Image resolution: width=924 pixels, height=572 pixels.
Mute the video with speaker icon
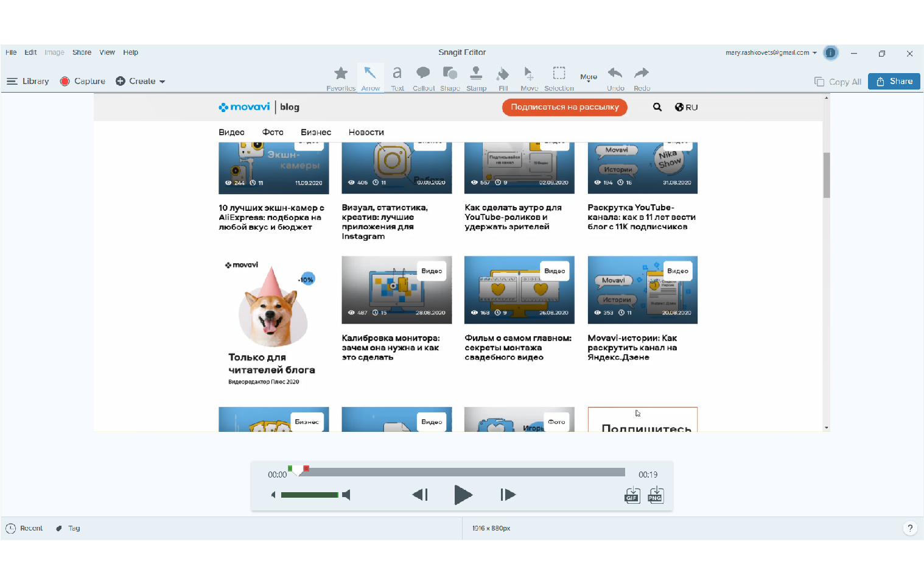point(346,495)
